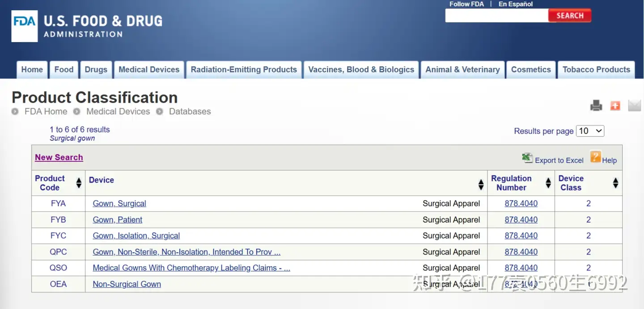Switch to En Español

click(x=516, y=4)
